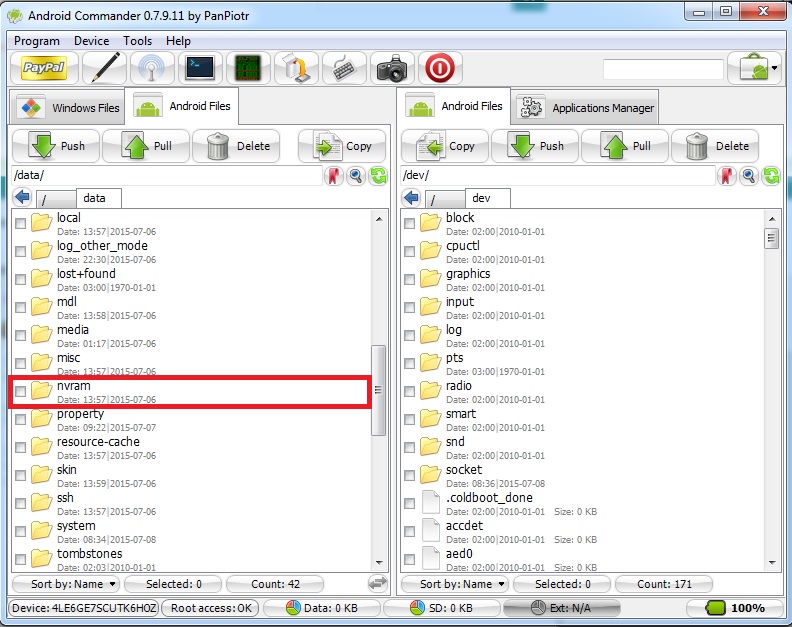
Task: Click the keyboard input icon
Action: coord(344,68)
